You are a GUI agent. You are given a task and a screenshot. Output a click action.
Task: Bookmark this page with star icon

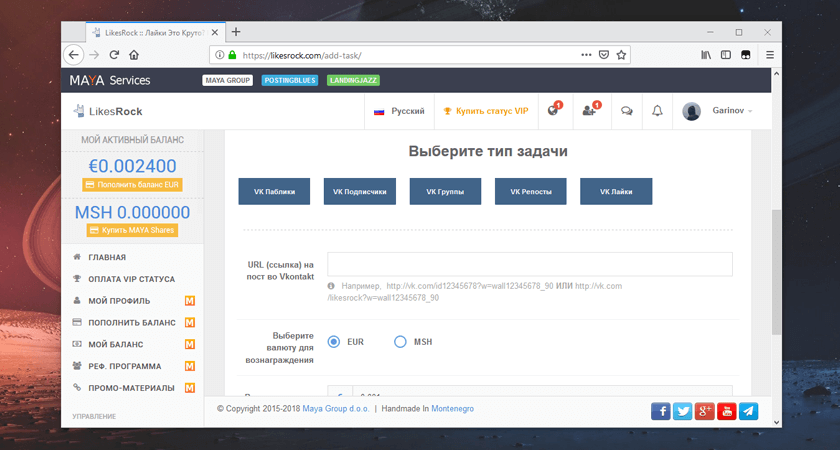tap(621, 55)
